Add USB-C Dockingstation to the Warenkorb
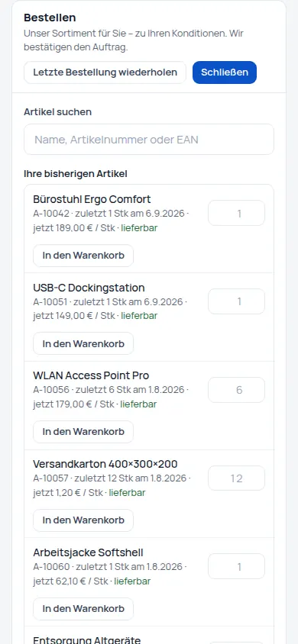 coord(83,343)
